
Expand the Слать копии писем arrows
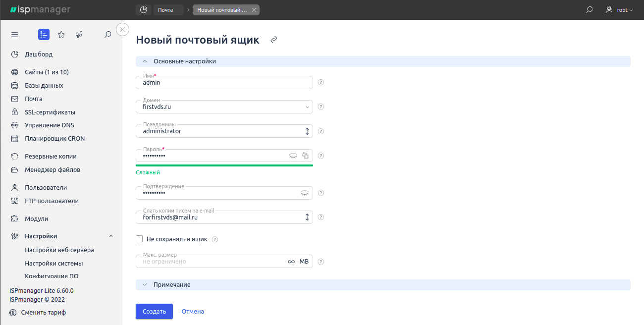pyautogui.click(x=307, y=217)
